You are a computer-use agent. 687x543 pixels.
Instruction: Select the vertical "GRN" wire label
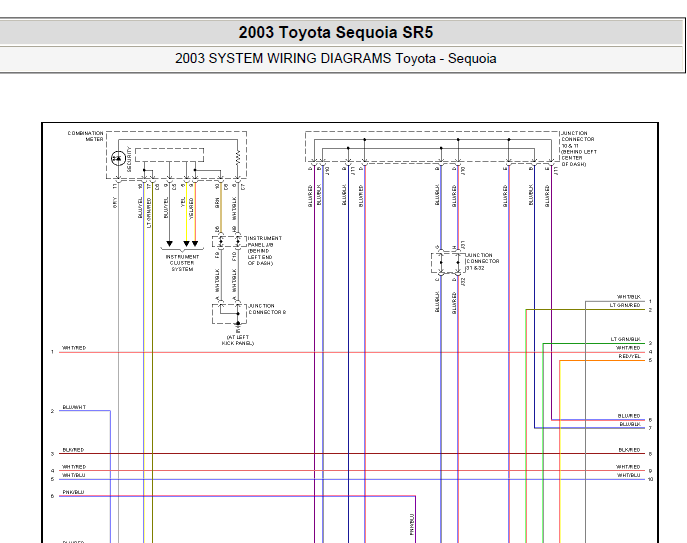point(217,202)
